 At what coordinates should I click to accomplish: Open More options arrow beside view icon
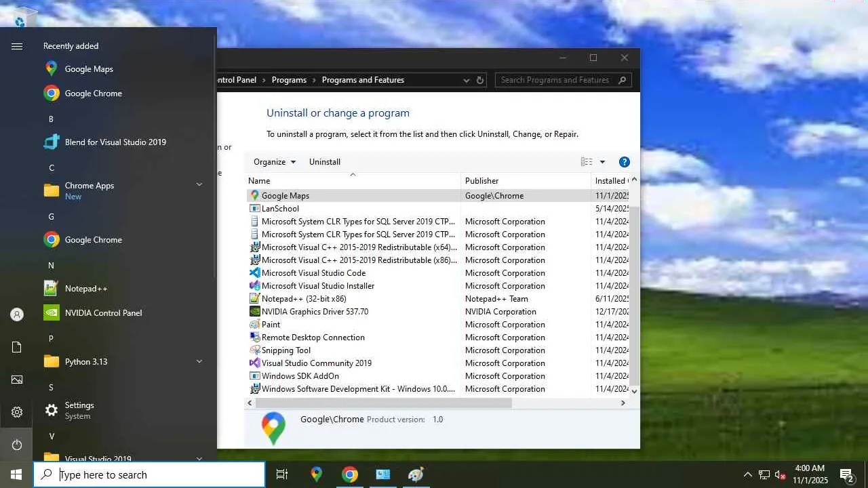pos(602,162)
